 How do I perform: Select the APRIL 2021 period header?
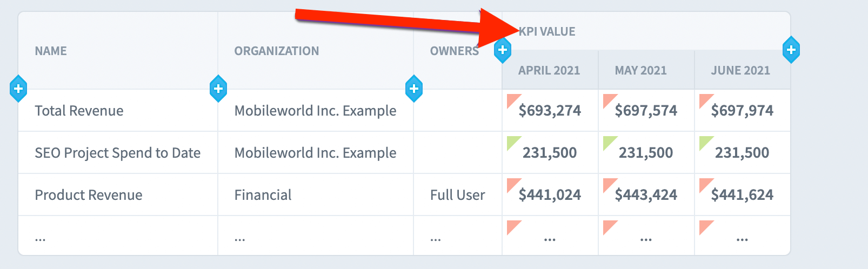tap(549, 70)
